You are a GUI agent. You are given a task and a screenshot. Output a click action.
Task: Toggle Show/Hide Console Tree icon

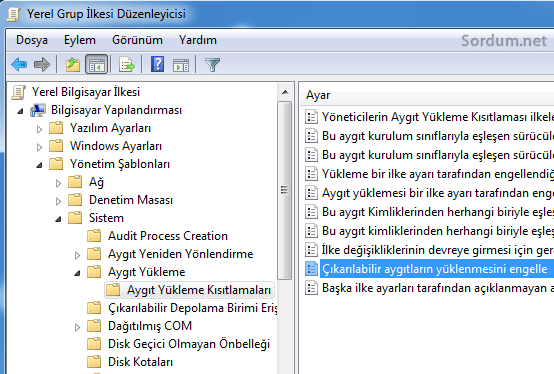96,65
